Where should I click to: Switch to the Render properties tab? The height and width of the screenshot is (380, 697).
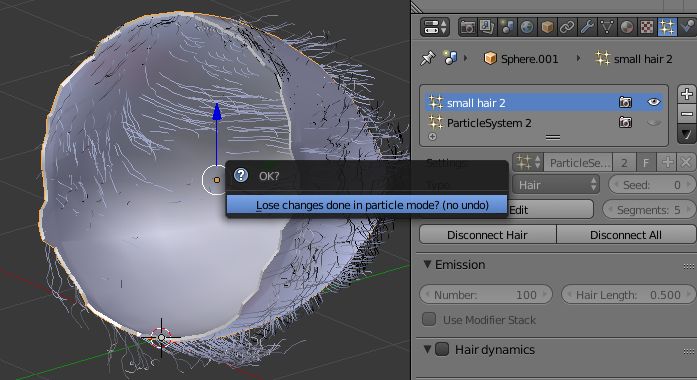468,27
